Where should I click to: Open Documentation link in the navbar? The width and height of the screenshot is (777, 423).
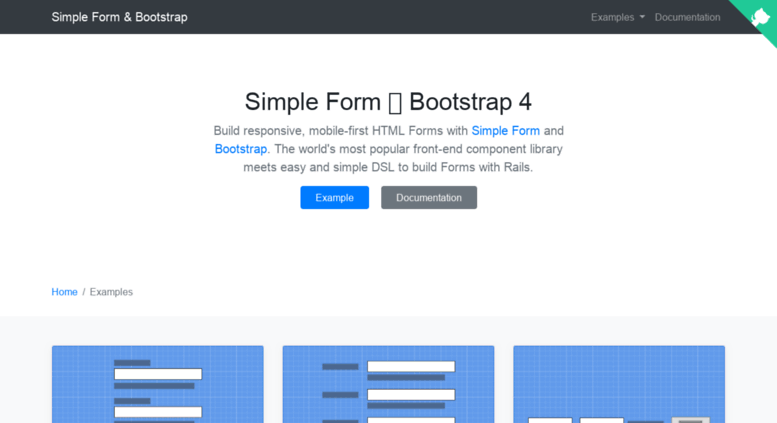click(x=687, y=17)
